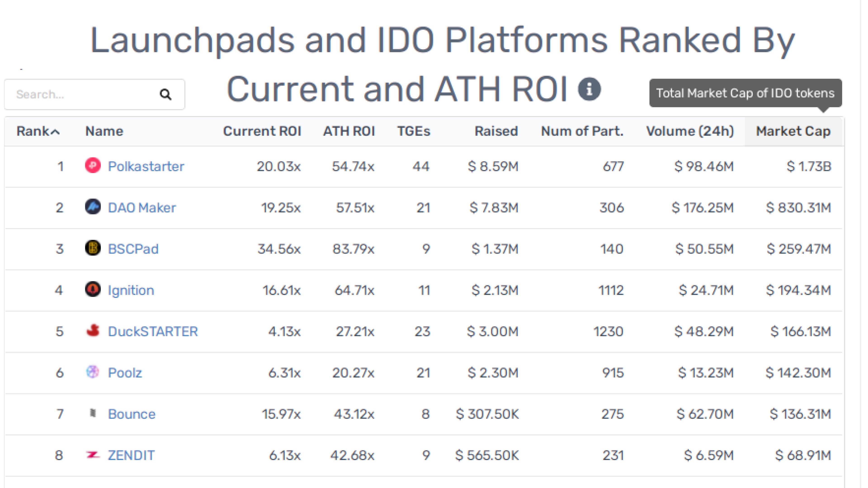
Task: Select Polkastarter's $ 98.46M volume
Action: [x=704, y=166]
